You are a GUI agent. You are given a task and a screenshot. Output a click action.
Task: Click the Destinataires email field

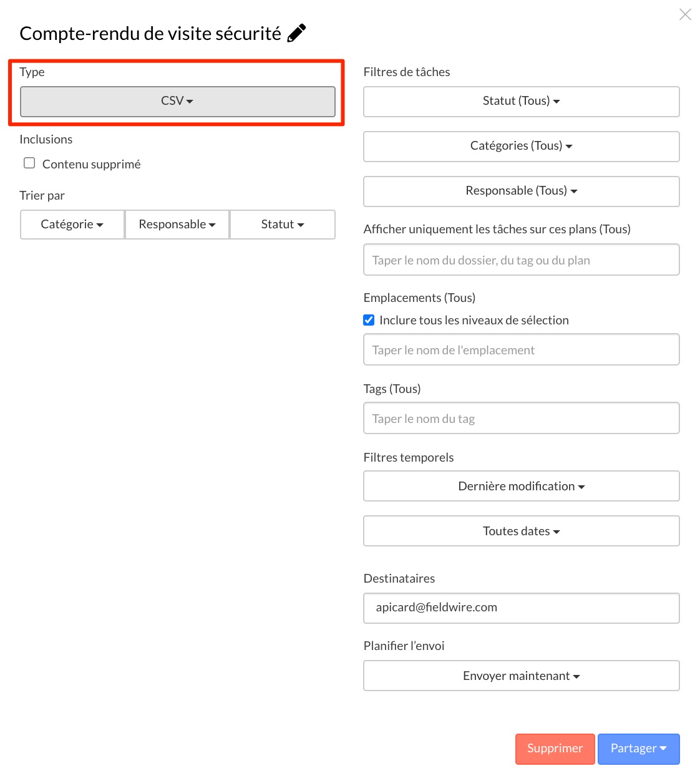pyautogui.click(x=521, y=608)
